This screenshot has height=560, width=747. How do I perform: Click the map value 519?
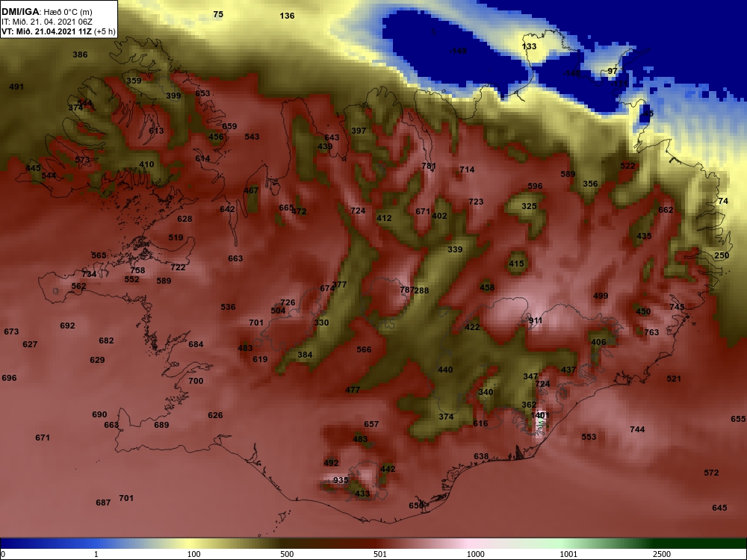(176, 237)
